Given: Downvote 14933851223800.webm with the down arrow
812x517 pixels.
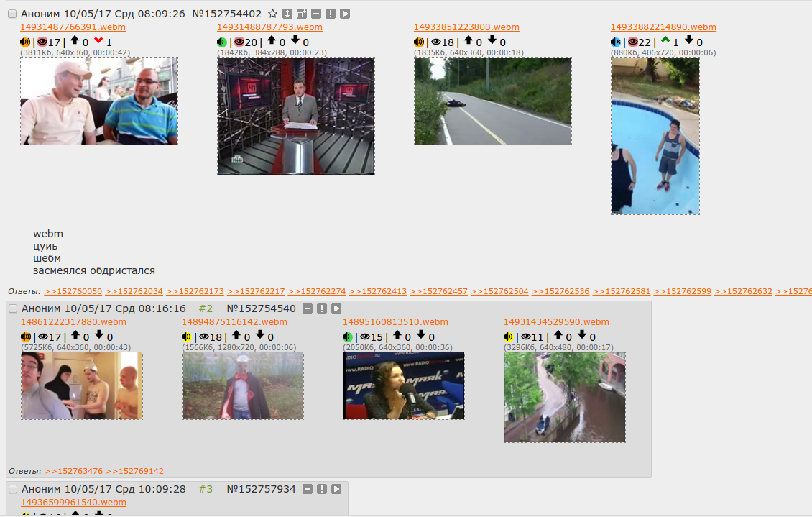Looking at the screenshot, I should tap(492, 40).
